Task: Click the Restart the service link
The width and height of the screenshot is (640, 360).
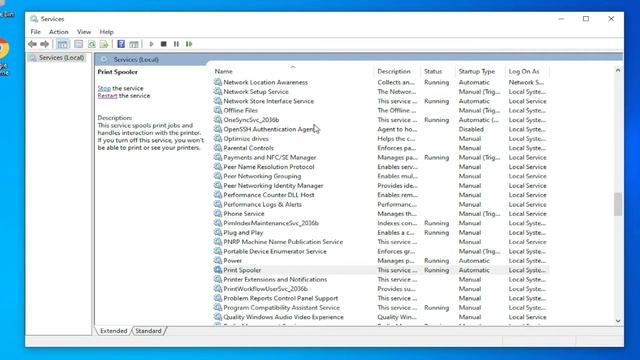Action: [107, 96]
